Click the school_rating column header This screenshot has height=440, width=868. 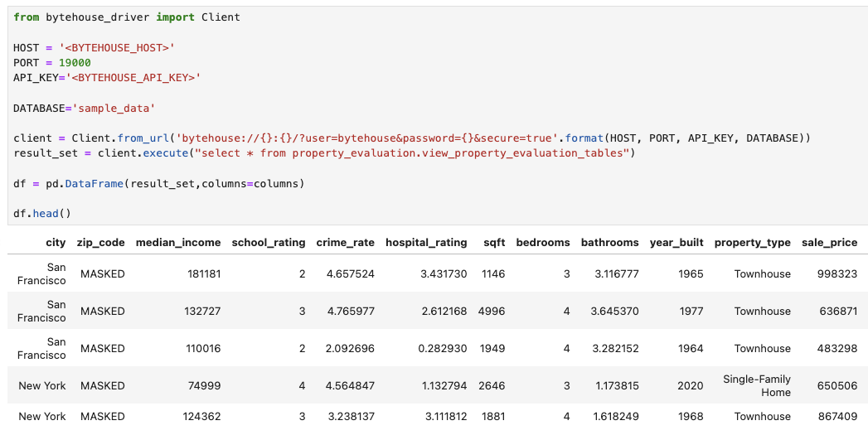click(269, 243)
